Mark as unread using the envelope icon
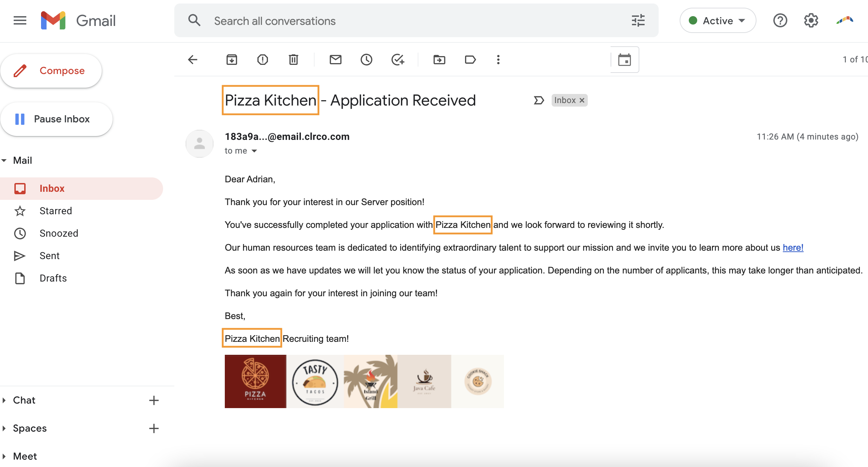This screenshot has width=868, height=467. (x=336, y=60)
